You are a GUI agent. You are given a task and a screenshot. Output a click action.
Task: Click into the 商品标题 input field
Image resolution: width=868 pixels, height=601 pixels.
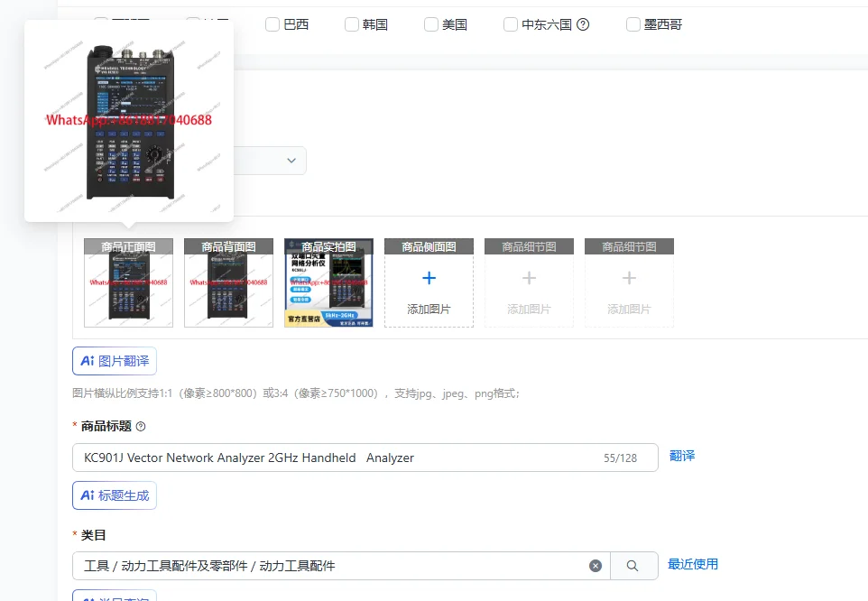point(365,458)
